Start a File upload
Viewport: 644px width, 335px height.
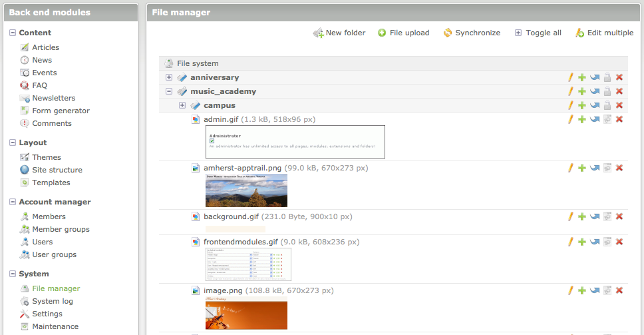pyautogui.click(x=403, y=33)
